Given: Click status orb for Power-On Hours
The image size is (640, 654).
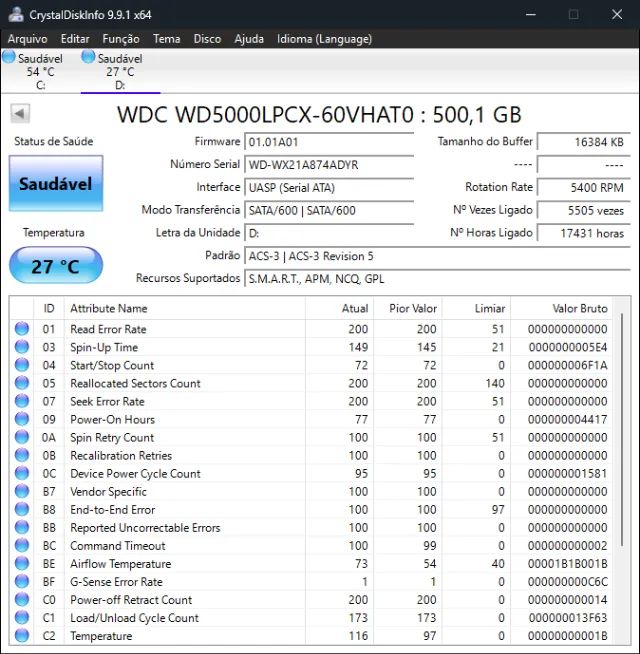Looking at the screenshot, I should tap(22, 419).
